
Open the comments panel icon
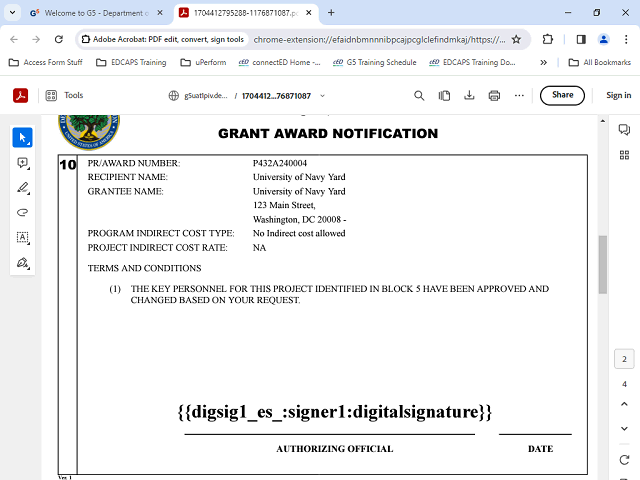(624, 130)
